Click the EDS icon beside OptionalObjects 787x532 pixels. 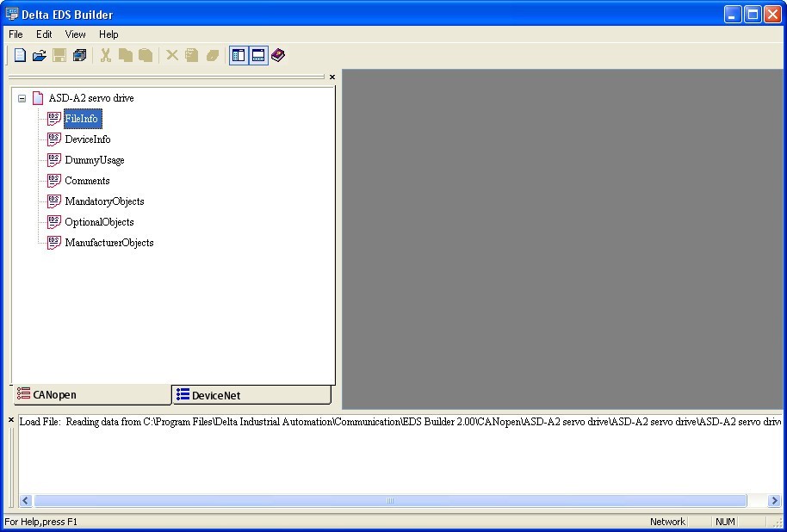(54, 222)
